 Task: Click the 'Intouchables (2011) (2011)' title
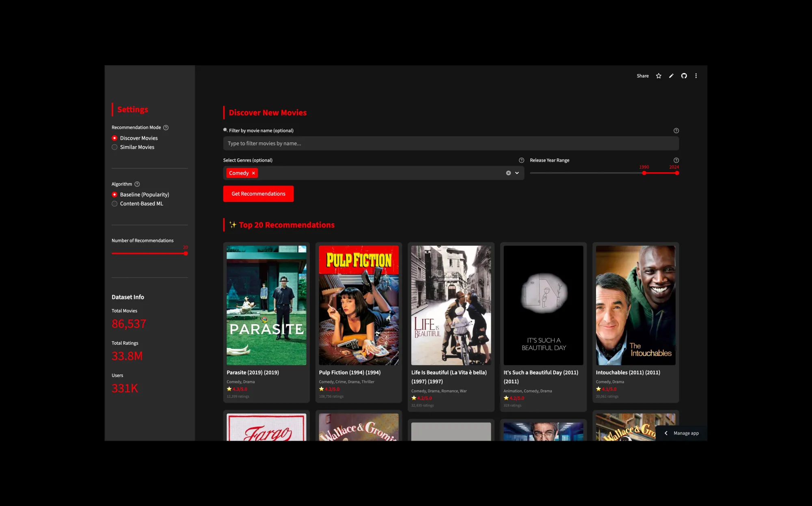[x=628, y=372]
